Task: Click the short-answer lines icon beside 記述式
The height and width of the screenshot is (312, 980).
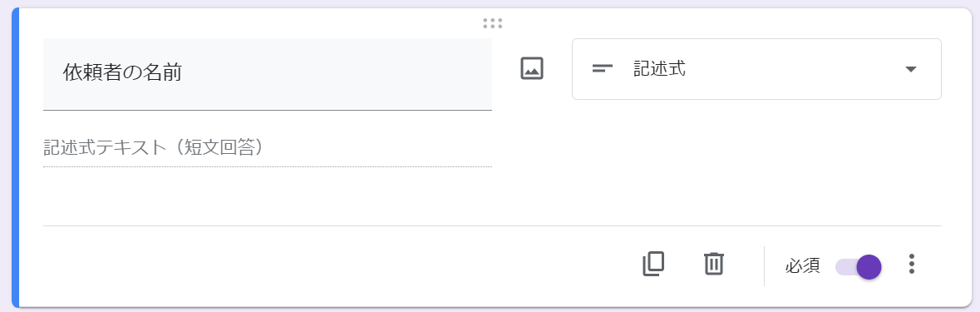Action: coord(603,69)
